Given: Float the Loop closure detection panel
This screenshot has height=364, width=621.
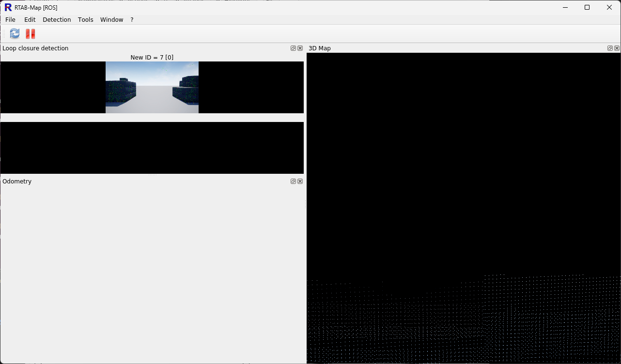Looking at the screenshot, I should coord(293,48).
